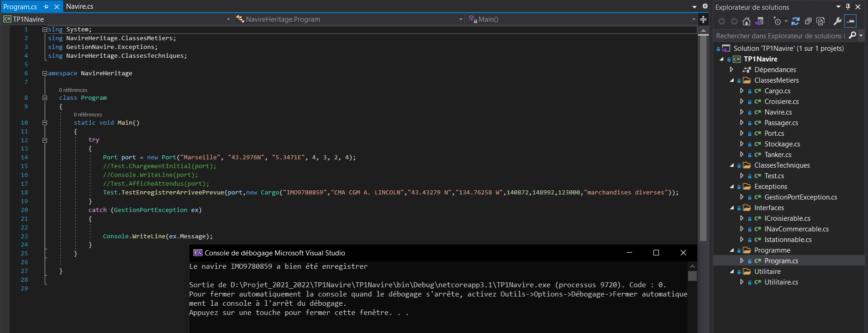868x333 pixels.
Task: Select Istationnable.cs file
Action: pyautogui.click(x=788, y=240)
